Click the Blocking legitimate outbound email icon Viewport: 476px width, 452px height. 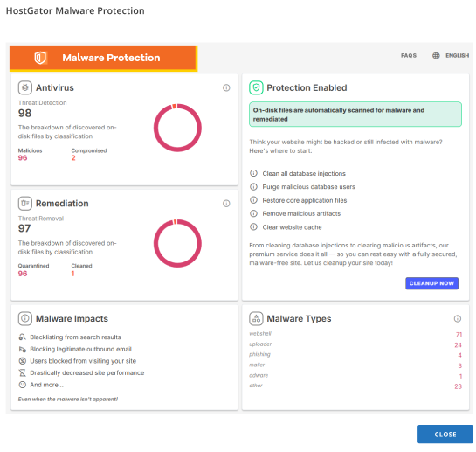(23, 349)
